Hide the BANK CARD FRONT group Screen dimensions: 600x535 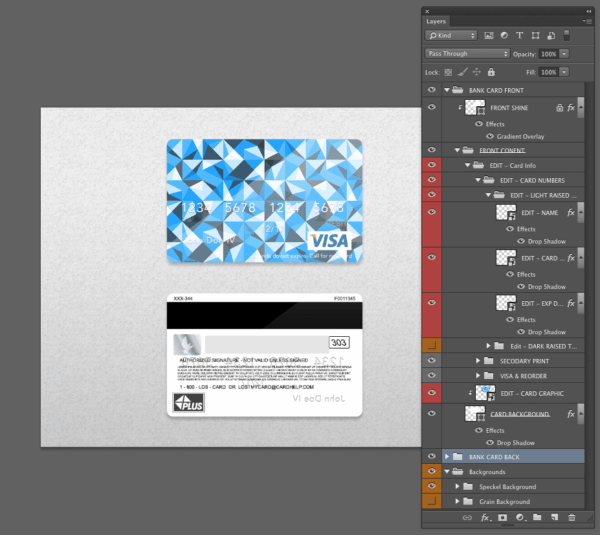pos(432,90)
